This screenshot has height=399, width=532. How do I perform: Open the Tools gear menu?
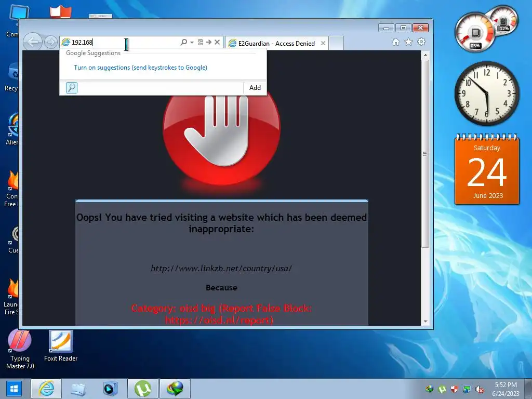[421, 42]
